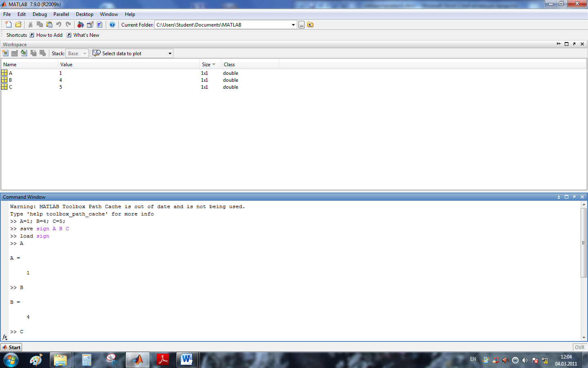
Task: Create new variable in Workspace toolbar
Action: pyautogui.click(x=5, y=53)
